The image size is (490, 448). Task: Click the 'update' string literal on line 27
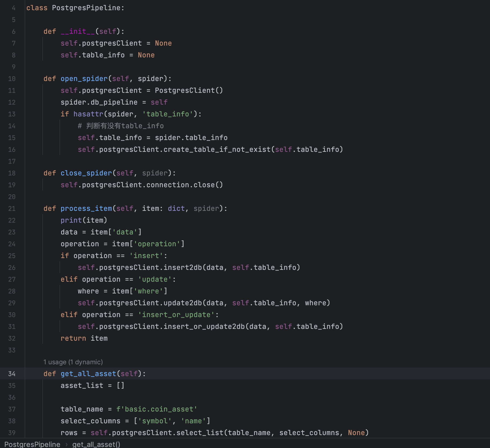(155, 279)
